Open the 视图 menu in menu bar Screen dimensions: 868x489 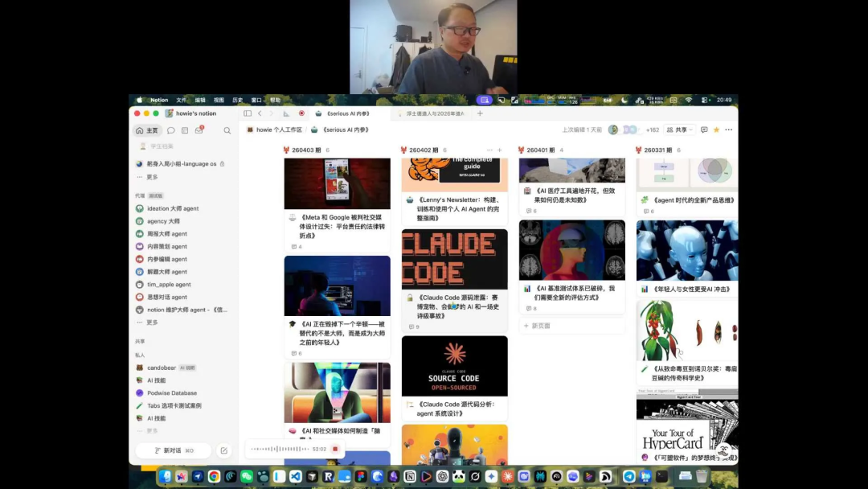point(219,101)
